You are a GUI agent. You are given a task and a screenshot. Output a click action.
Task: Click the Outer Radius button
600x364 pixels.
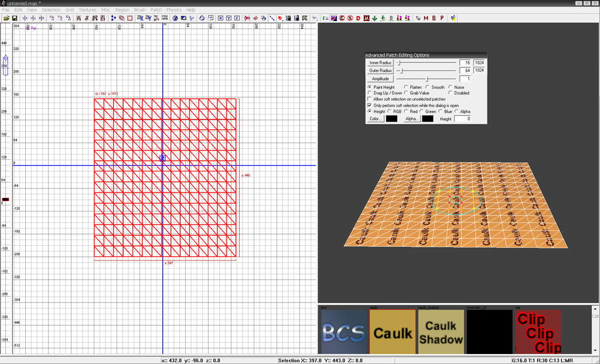pos(380,71)
